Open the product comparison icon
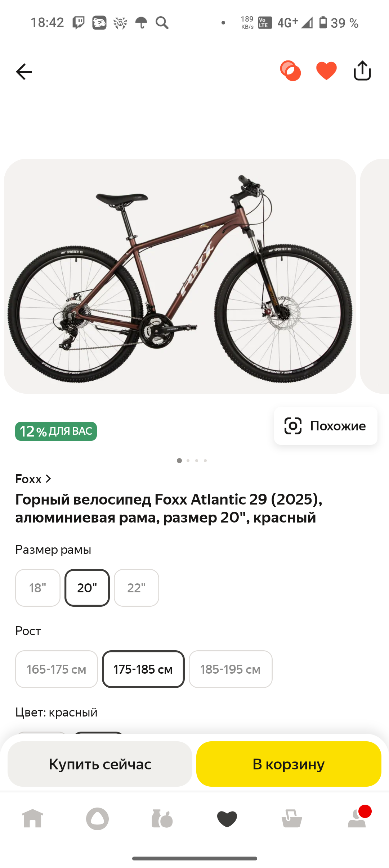 (290, 71)
